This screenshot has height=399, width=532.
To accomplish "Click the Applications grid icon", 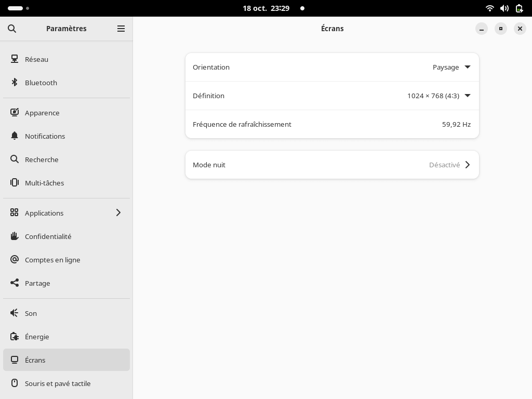I will pos(14,212).
